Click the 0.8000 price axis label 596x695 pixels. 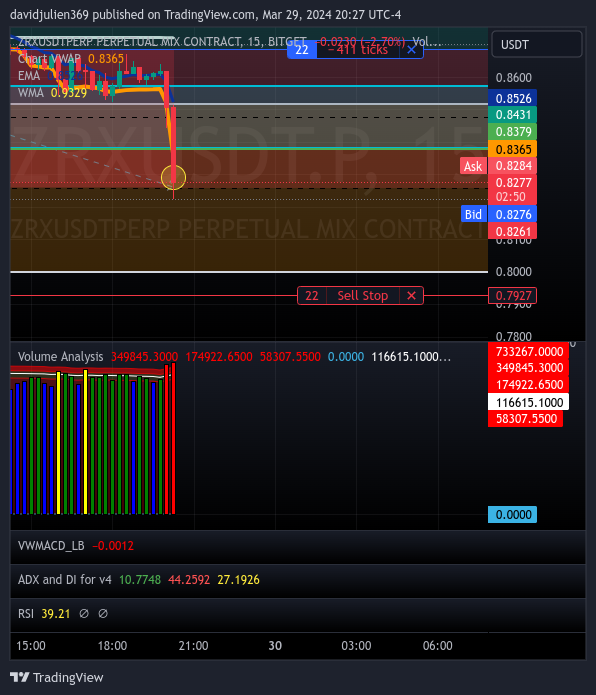click(514, 272)
